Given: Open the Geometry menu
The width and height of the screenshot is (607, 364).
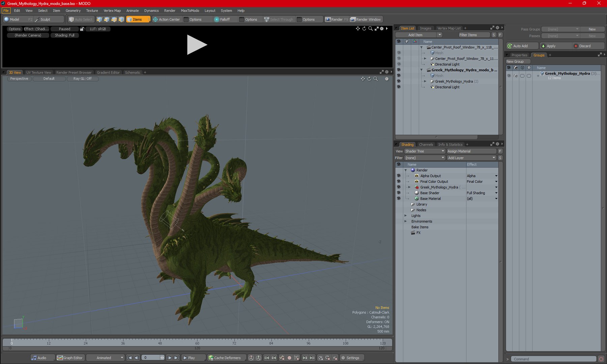Looking at the screenshot, I should (x=73, y=10).
